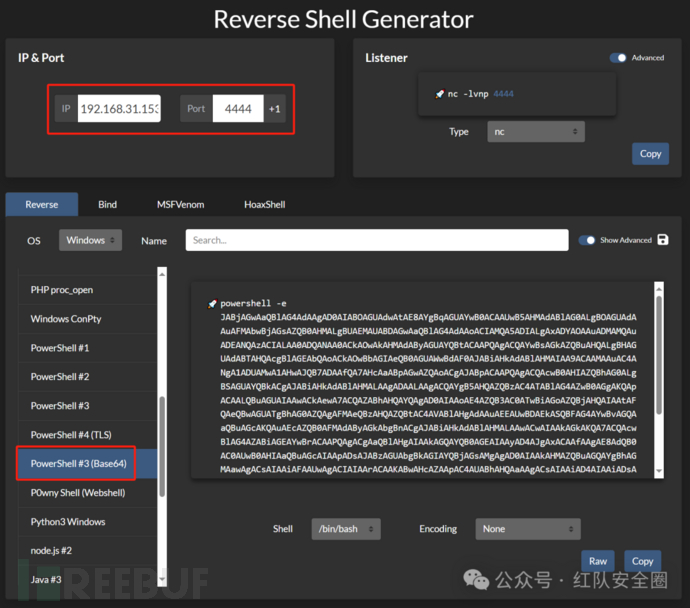
Task: Open the Encoding dropdown showing None
Action: tap(528, 529)
